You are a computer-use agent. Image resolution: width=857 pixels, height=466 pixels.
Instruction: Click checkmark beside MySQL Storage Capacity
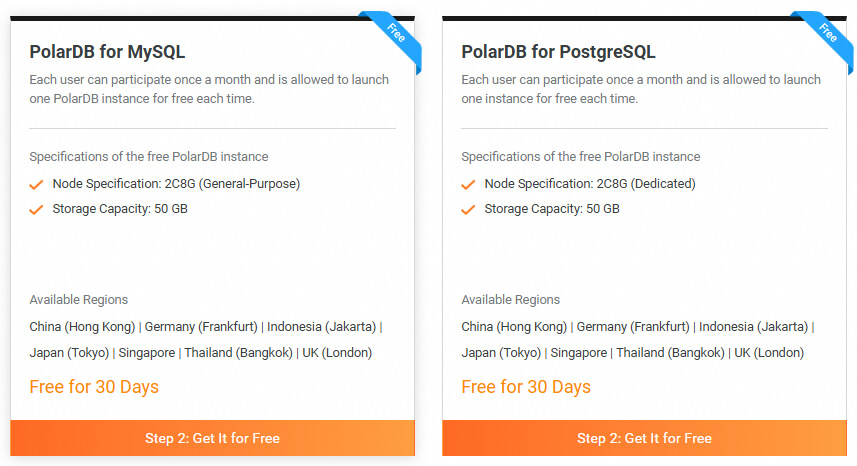tap(36, 210)
